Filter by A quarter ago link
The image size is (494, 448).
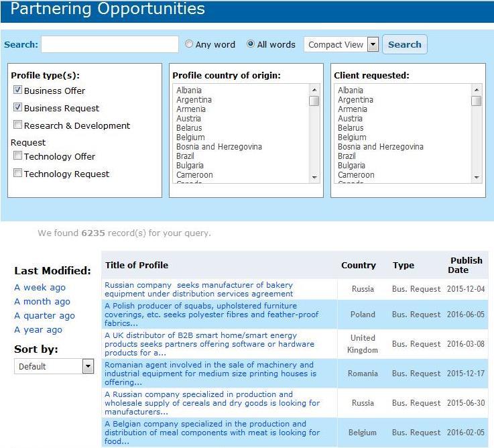point(44,316)
